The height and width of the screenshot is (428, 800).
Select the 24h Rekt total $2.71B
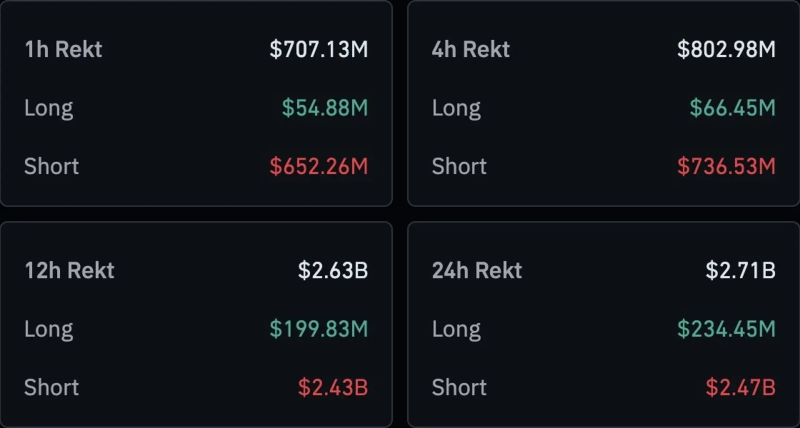741,270
